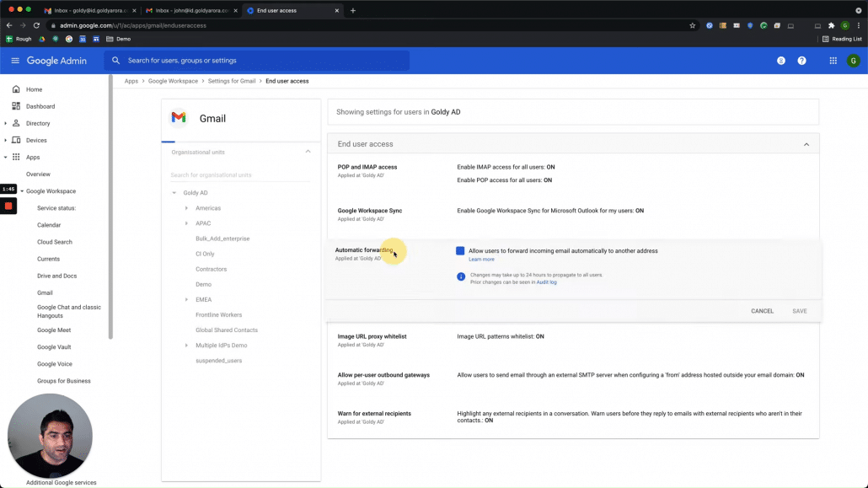Open a new browser tab
This screenshot has width=868, height=488.
click(x=352, y=10)
